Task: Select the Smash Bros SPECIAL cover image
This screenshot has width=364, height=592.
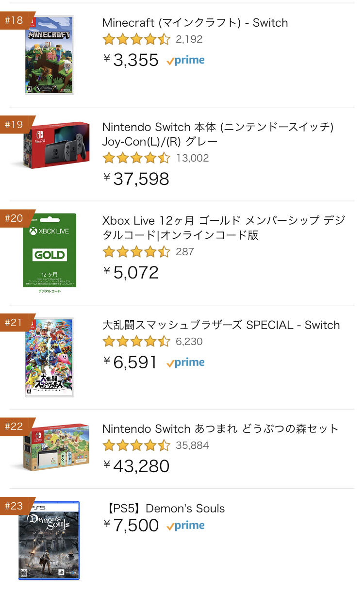Action: coord(50,357)
